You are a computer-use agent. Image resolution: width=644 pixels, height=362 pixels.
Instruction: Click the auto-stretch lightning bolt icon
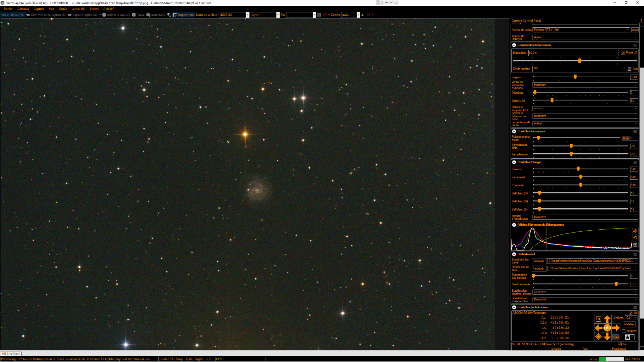(x=635, y=231)
